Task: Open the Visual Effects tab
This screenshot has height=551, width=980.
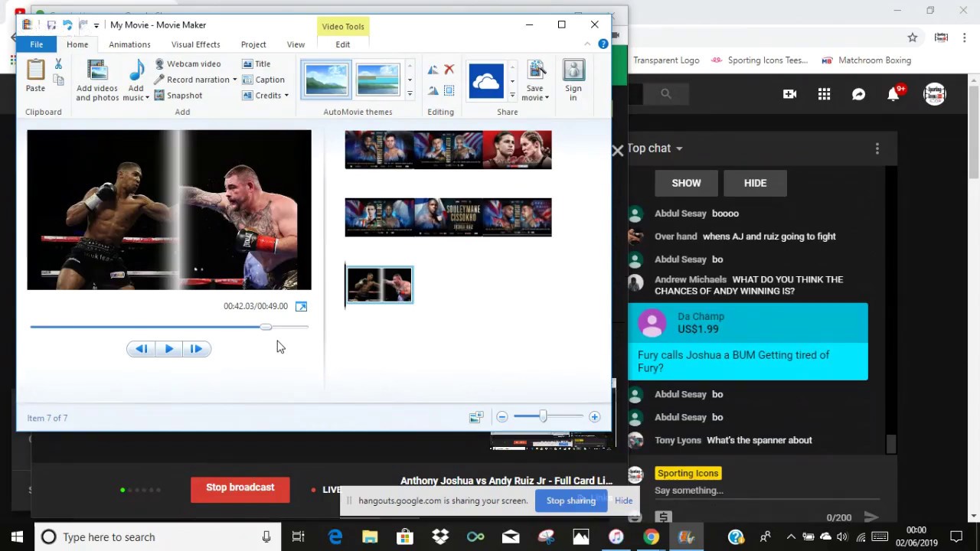Action: click(x=195, y=44)
